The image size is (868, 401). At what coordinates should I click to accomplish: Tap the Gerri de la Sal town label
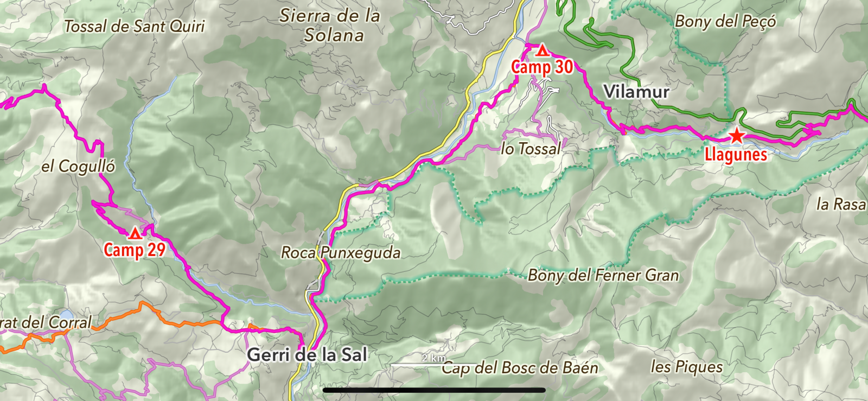(x=307, y=354)
